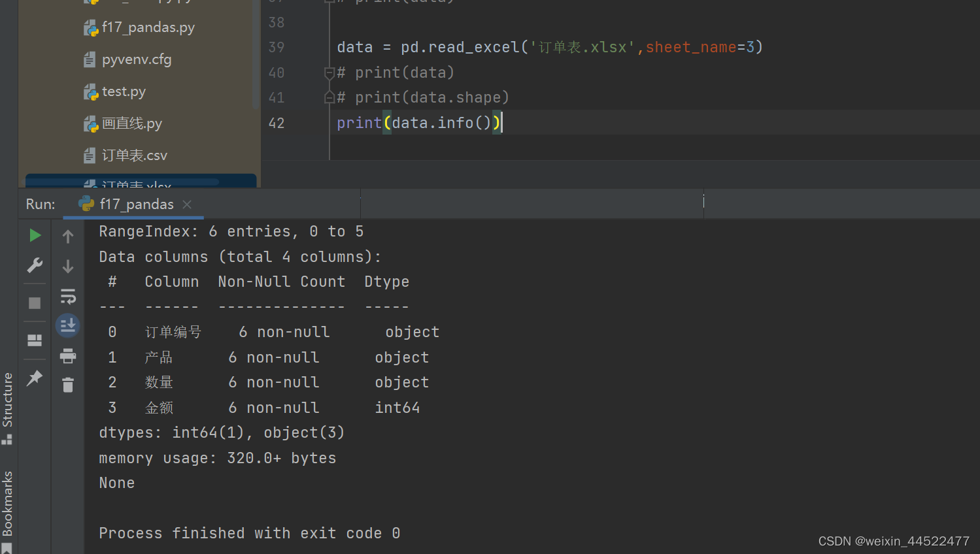Print the console output

[68, 355]
